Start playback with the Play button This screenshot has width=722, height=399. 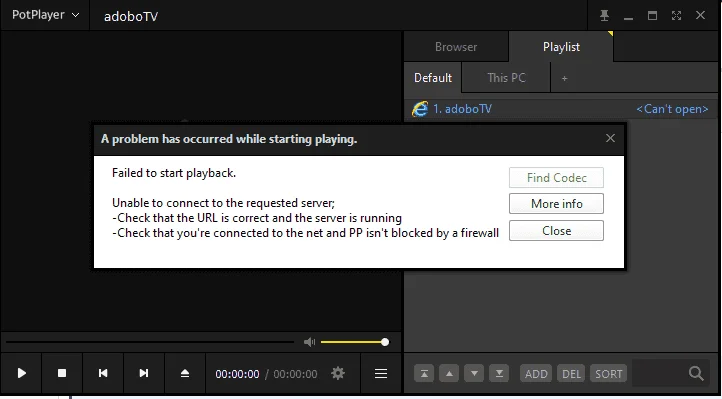click(21, 373)
